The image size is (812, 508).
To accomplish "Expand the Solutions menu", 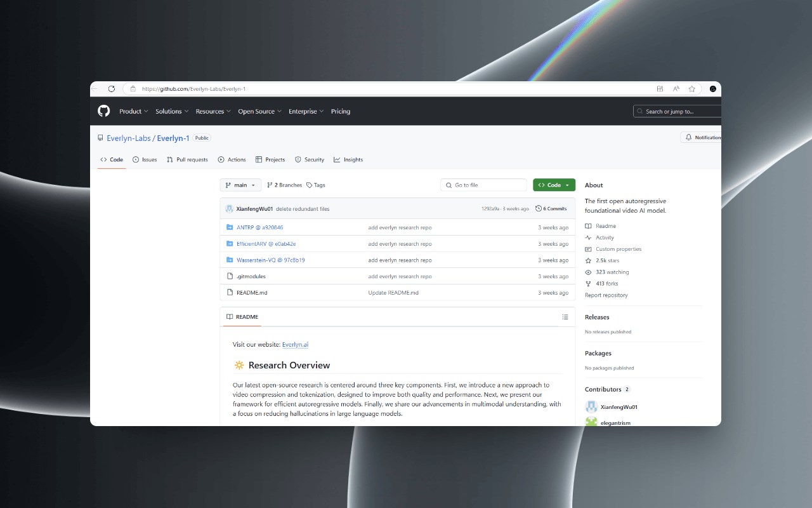I will 173,111.
